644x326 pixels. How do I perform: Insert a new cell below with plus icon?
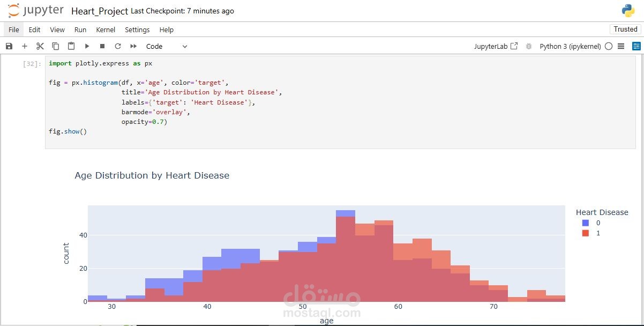point(25,46)
